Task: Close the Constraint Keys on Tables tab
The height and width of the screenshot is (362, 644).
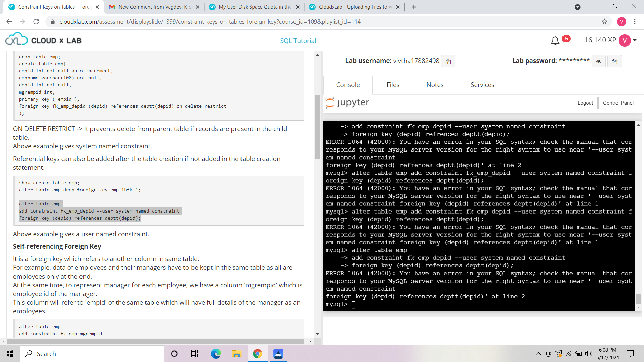Action: [x=97, y=7]
